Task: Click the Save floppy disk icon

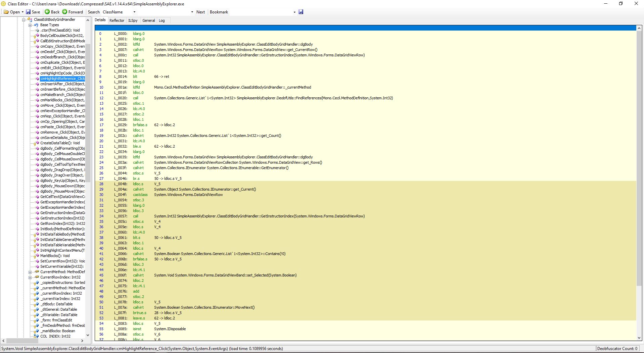Action: tap(28, 12)
